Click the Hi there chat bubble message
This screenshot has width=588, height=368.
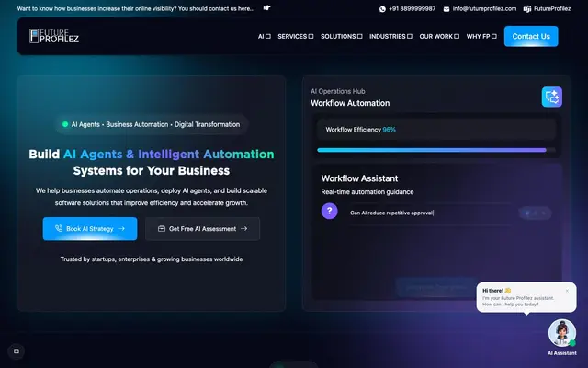pyautogui.click(x=526, y=297)
